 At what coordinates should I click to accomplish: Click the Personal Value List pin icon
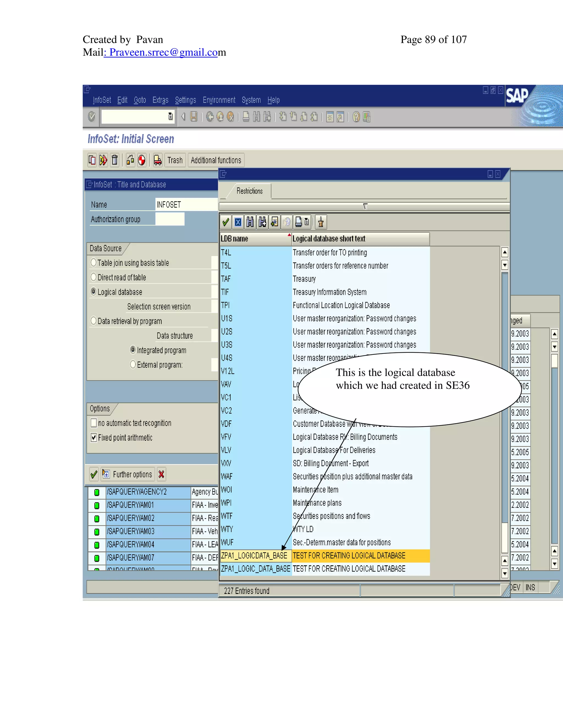point(321,222)
